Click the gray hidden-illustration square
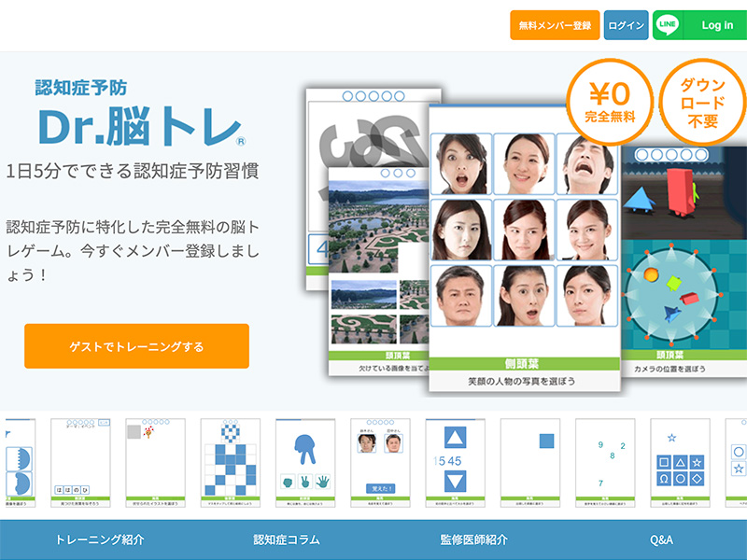 (134, 432)
